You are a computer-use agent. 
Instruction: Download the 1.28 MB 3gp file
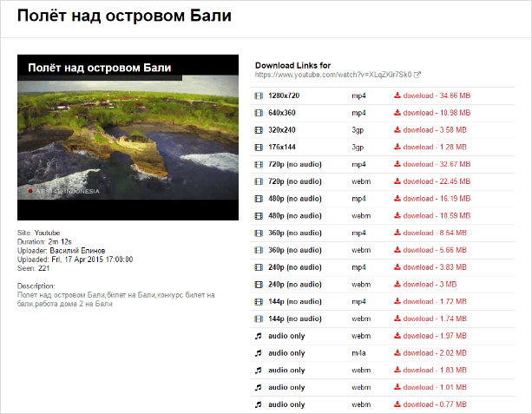[x=430, y=148]
